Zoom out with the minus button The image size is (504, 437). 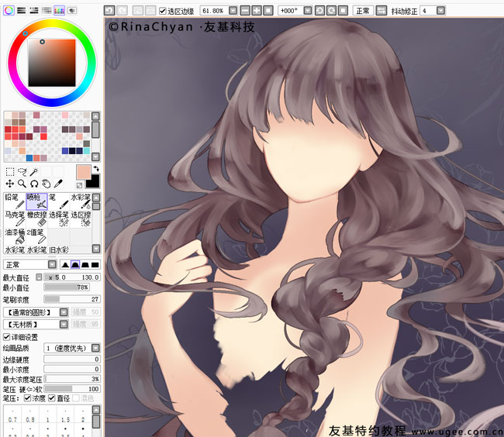point(245,11)
